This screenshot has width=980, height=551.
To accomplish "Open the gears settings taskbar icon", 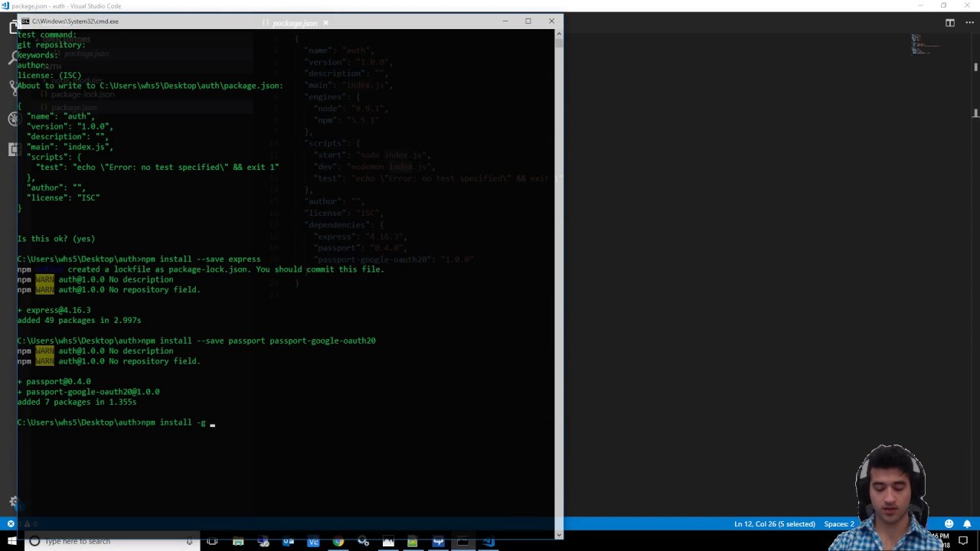I will [363, 542].
